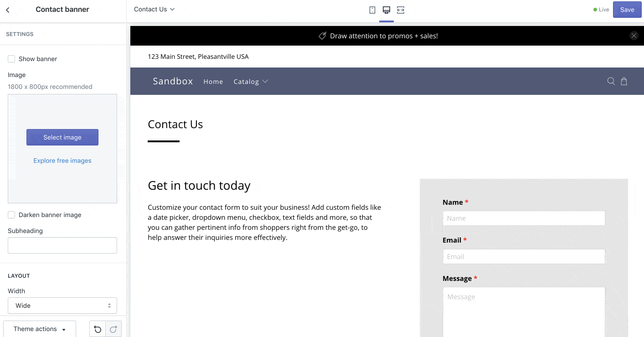Image resolution: width=644 pixels, height=337 pixels.
Task: Switch to fullscreen width preview icon
Action: (401, 10)
